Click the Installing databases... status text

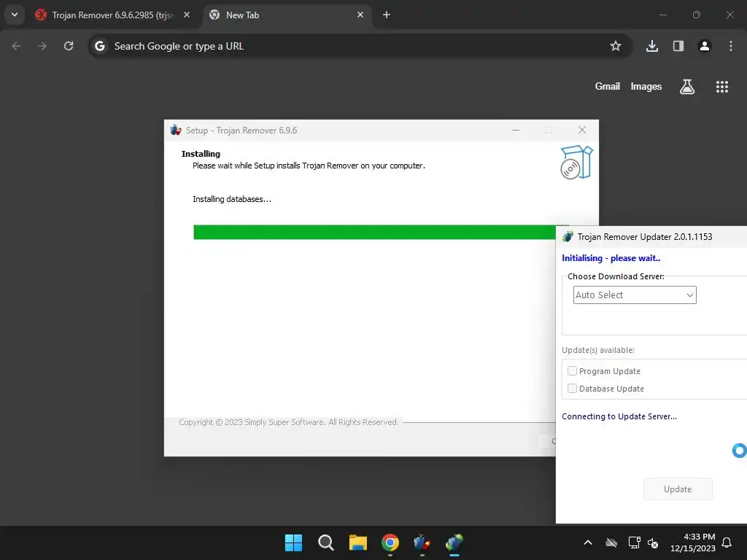(232, 199)
